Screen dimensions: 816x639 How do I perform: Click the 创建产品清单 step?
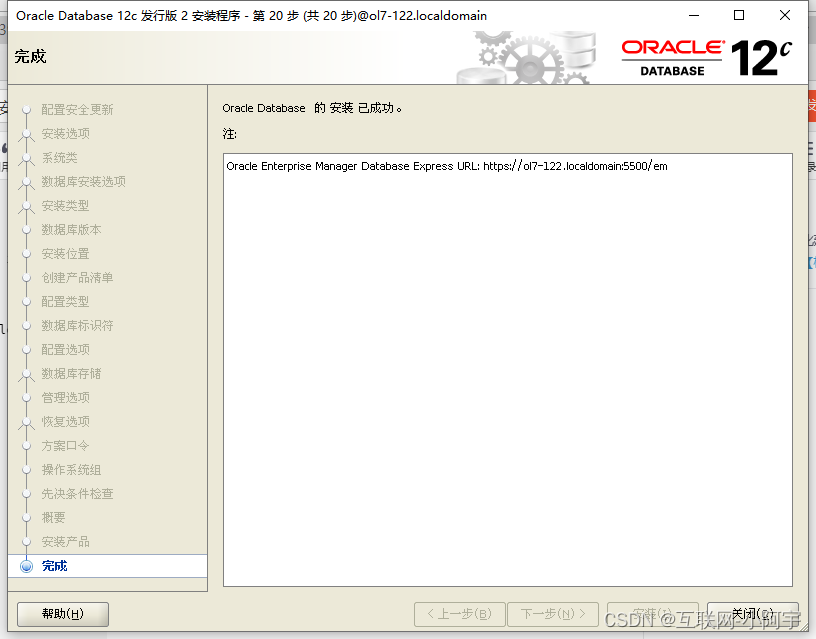pos(77,277)
